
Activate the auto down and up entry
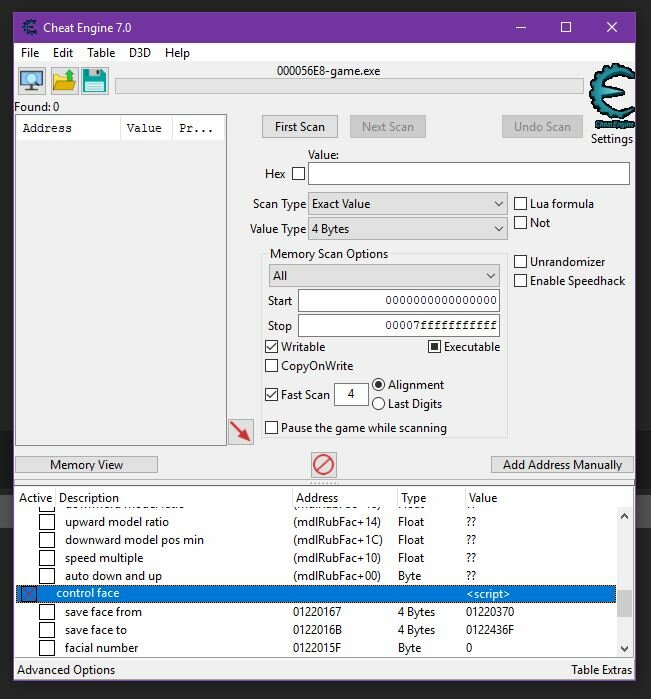(x=47, y=576)
